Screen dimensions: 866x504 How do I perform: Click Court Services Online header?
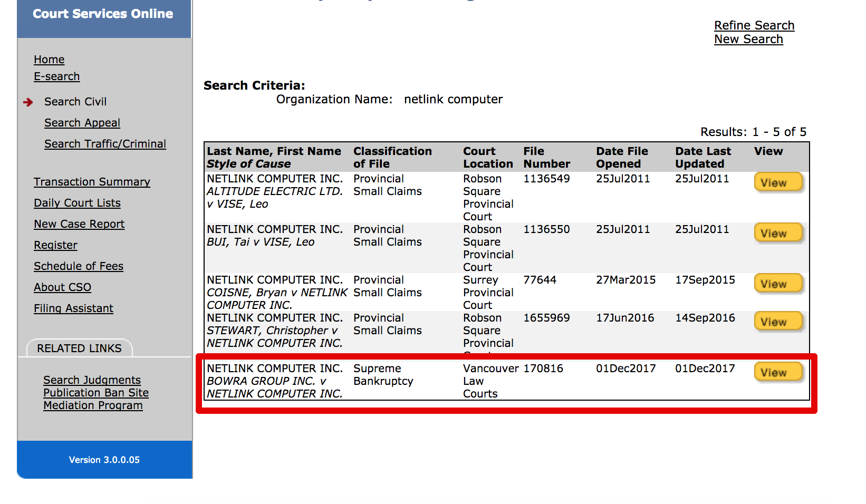pos(103,14)
